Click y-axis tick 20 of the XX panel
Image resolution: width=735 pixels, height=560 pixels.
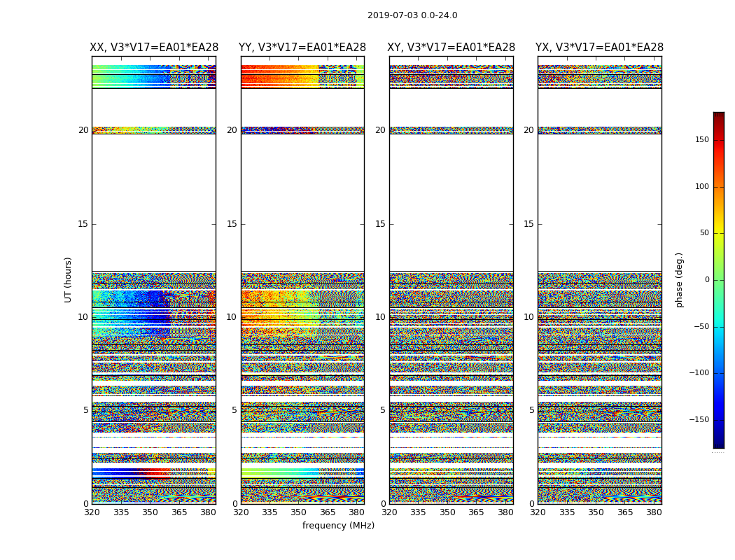(83, 130)
